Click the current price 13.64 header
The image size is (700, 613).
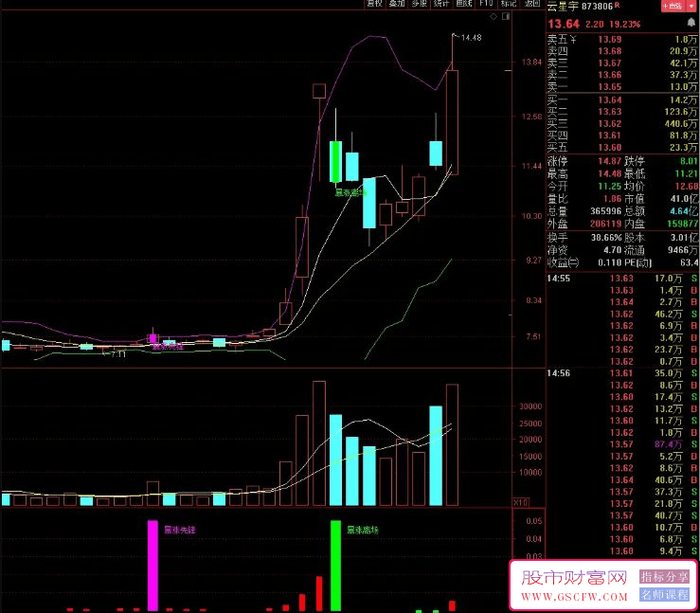564,24
